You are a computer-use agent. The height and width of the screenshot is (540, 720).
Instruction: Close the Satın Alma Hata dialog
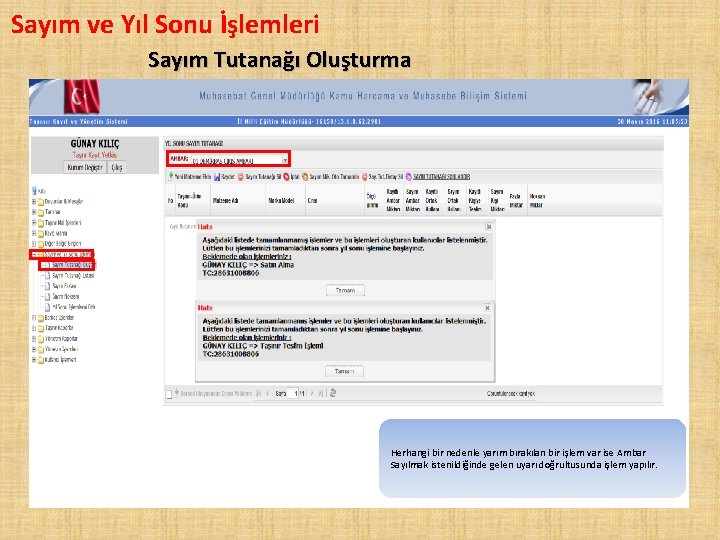pos(489,227)
